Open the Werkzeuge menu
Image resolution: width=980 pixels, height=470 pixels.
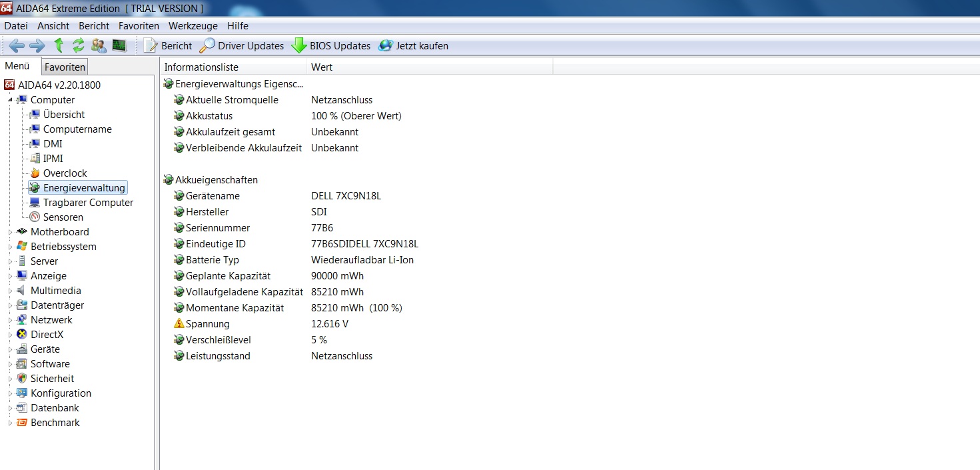(193, 26)
